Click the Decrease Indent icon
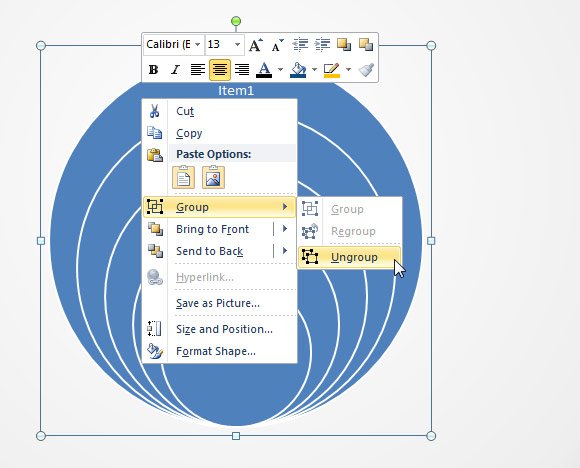 coord(300,45)
